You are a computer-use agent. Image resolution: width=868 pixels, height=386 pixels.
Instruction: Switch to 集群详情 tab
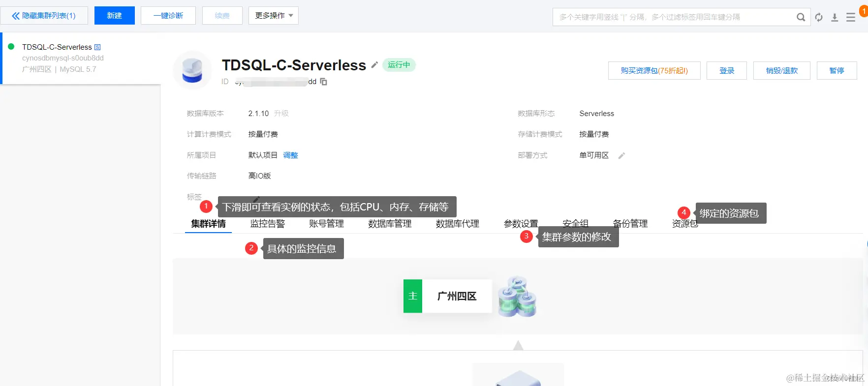click(209, 224)
